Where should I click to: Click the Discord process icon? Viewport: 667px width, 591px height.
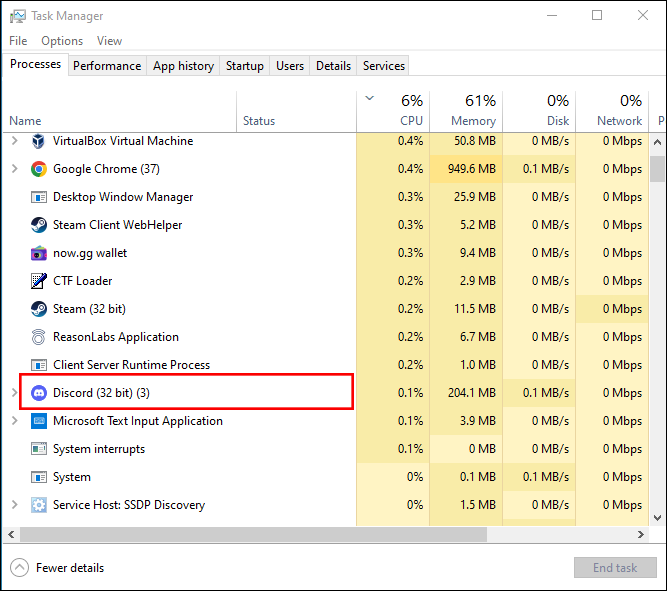tap(39, 393)
